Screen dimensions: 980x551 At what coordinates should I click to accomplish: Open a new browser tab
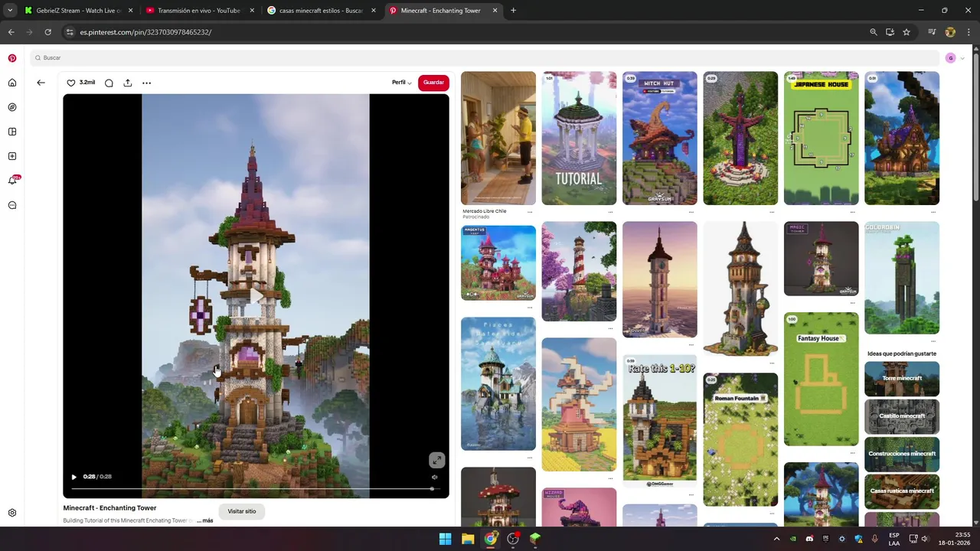(x=513, y=11)
